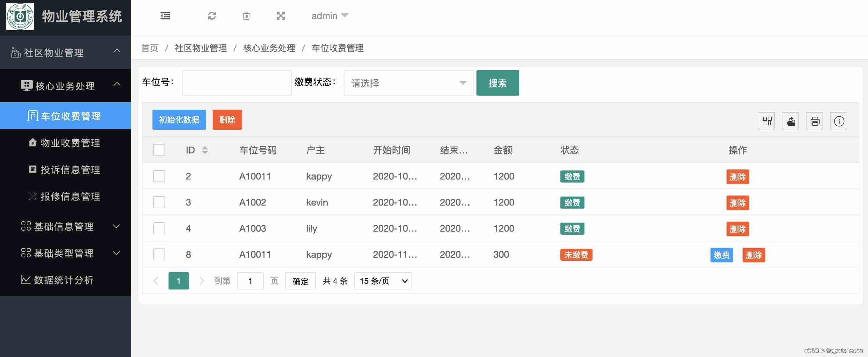Click the 结束... column header

pos(453,150)
